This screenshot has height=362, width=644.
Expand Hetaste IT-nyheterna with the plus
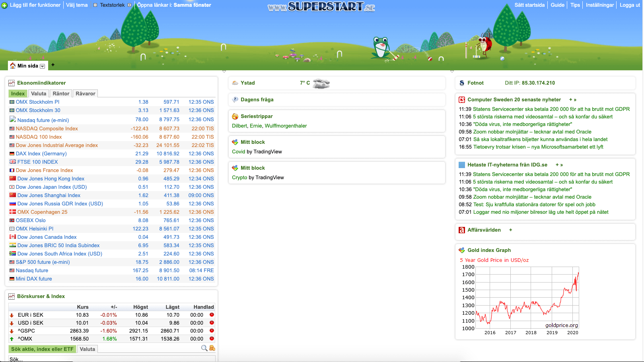557,165
